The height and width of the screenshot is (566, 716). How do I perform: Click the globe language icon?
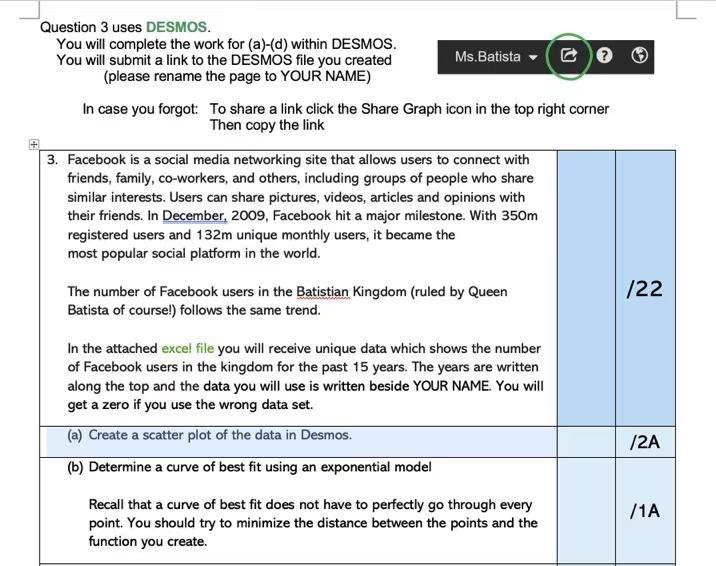click(639, 55)
